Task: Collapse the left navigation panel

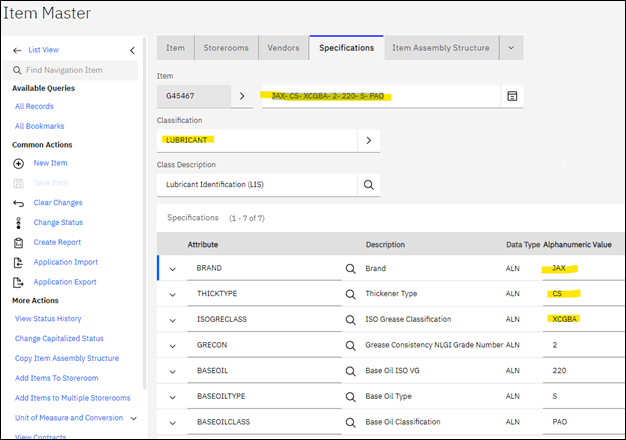Action: tap(133, 50)
